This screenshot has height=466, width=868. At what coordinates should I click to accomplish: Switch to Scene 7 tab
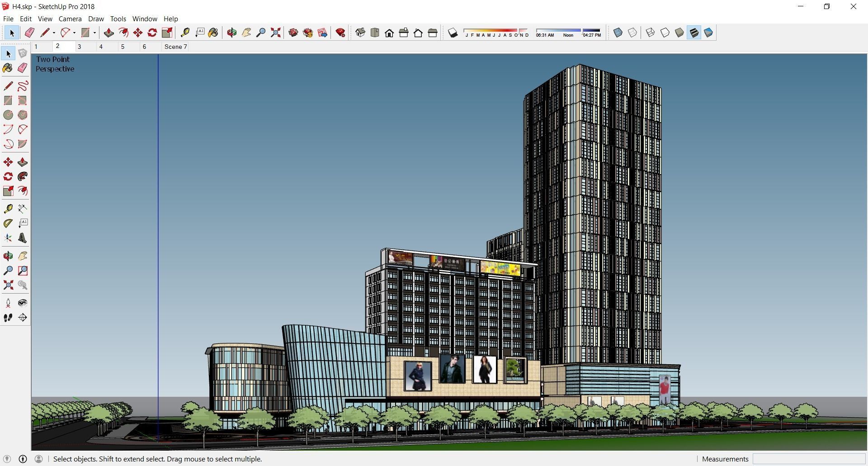click(x=175, y=47)
